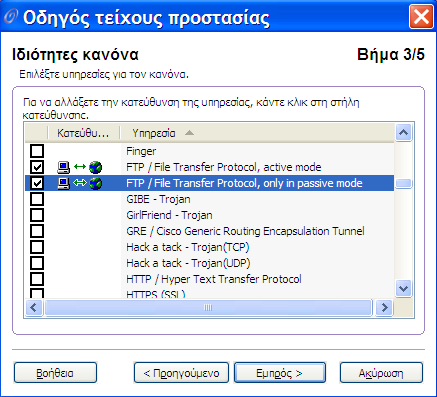
Task: Select GirlFriend - Trojan row
Action: click(x=210, y=215)
